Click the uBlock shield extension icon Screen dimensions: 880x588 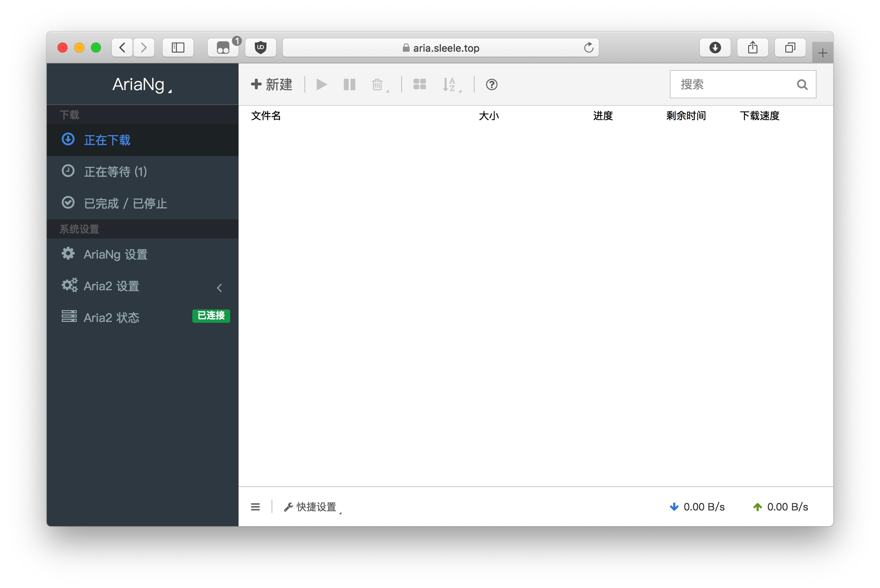pos(261,48)
